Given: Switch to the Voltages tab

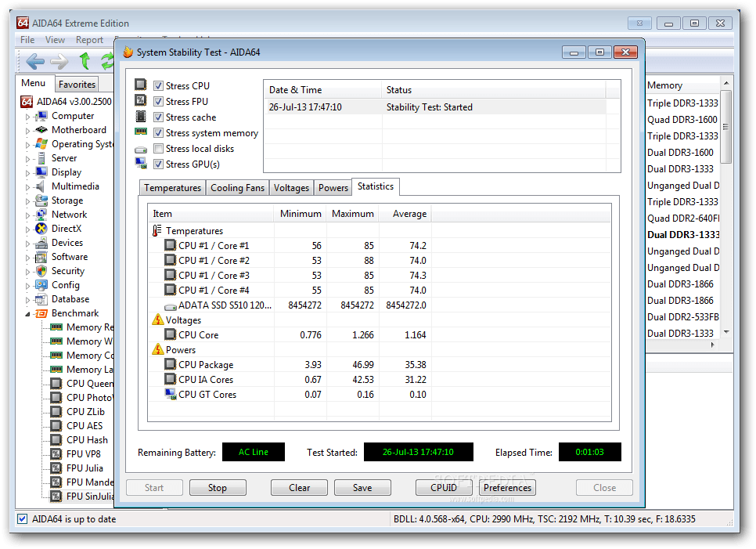Looking at the screenshot, I should (291, 188).
